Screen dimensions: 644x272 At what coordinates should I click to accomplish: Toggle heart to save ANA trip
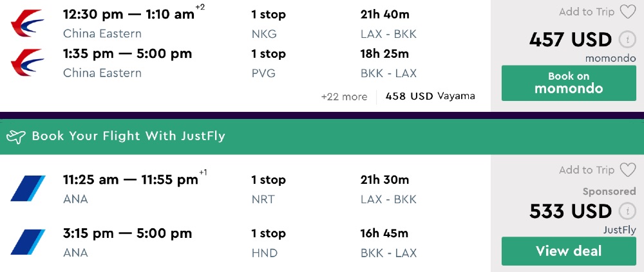627,170
